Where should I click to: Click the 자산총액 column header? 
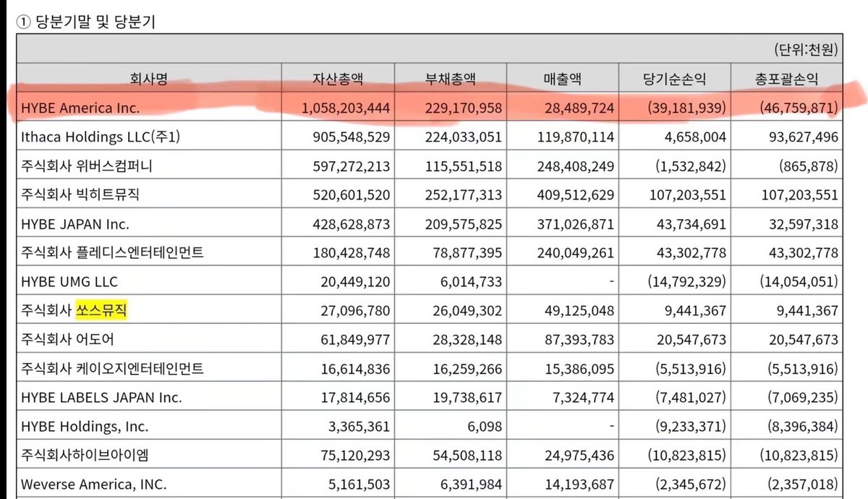(339, 79)
